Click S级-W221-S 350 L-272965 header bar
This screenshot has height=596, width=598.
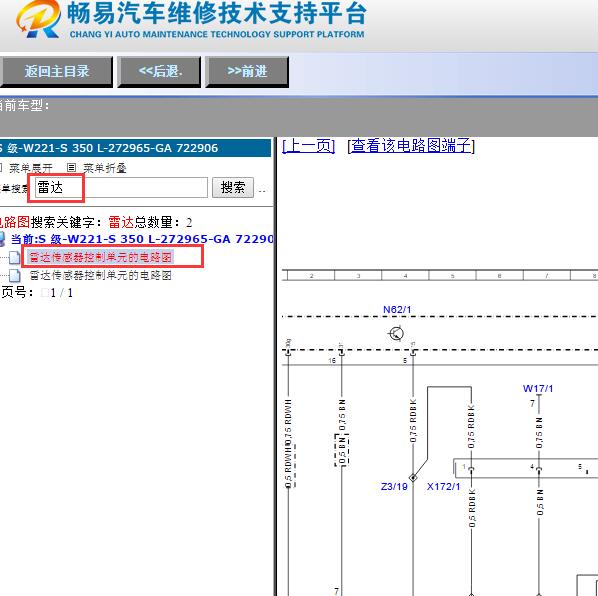pyautogui.click(x=135, y=148)
